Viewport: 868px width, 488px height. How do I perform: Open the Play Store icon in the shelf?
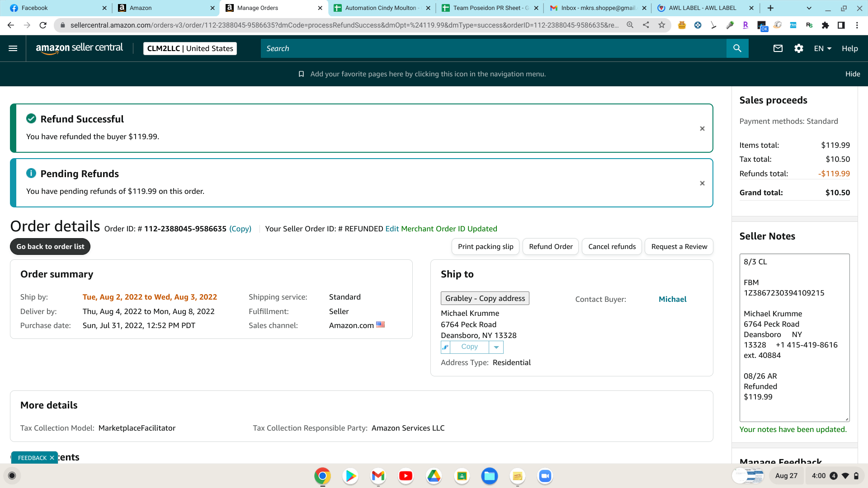(350, 476)
